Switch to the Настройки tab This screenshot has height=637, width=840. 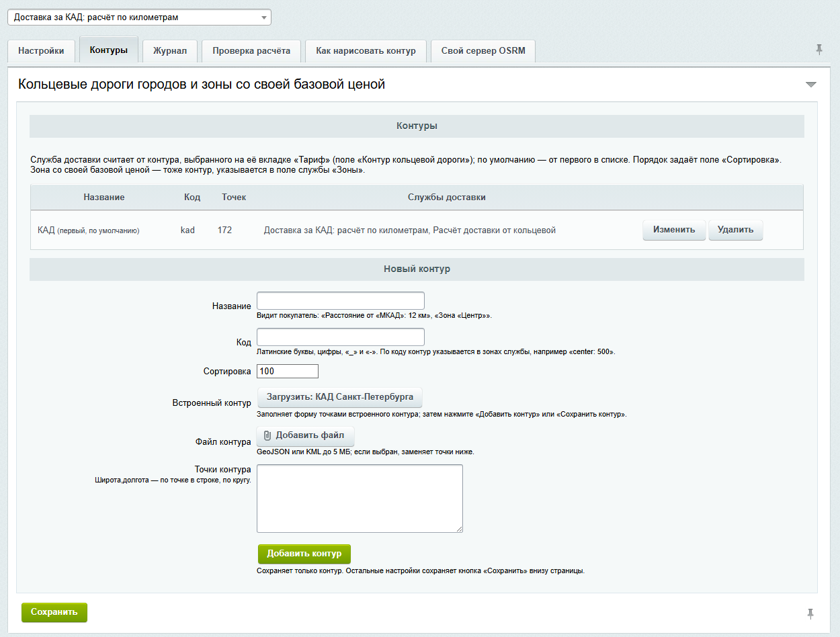tap(41, 51)
